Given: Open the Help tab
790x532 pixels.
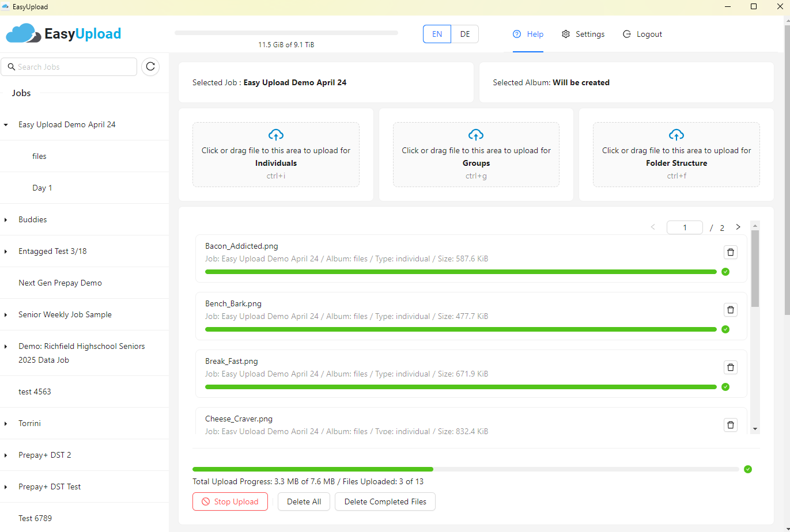Looking at the screenshot, I should (x=528, y=34).
